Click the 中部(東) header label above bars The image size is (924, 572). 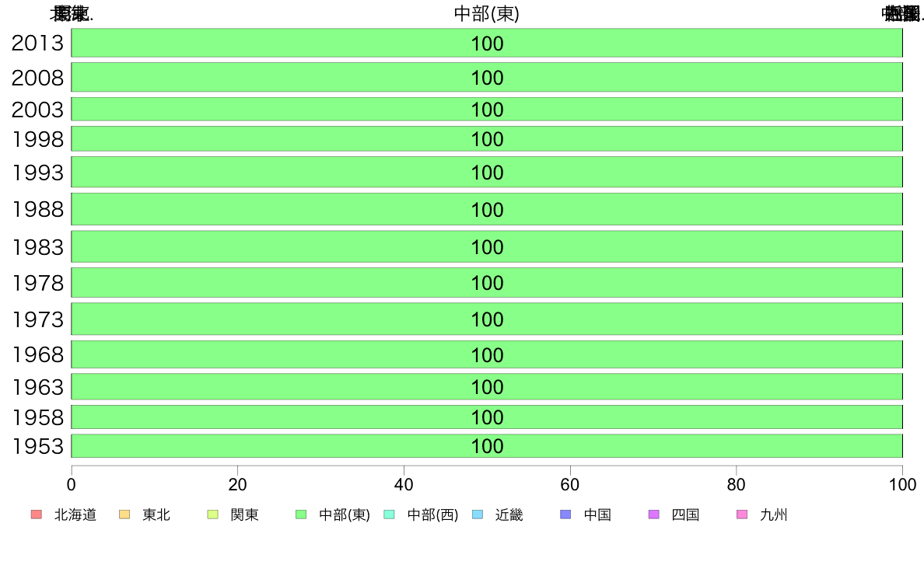[x=487, y=13]
